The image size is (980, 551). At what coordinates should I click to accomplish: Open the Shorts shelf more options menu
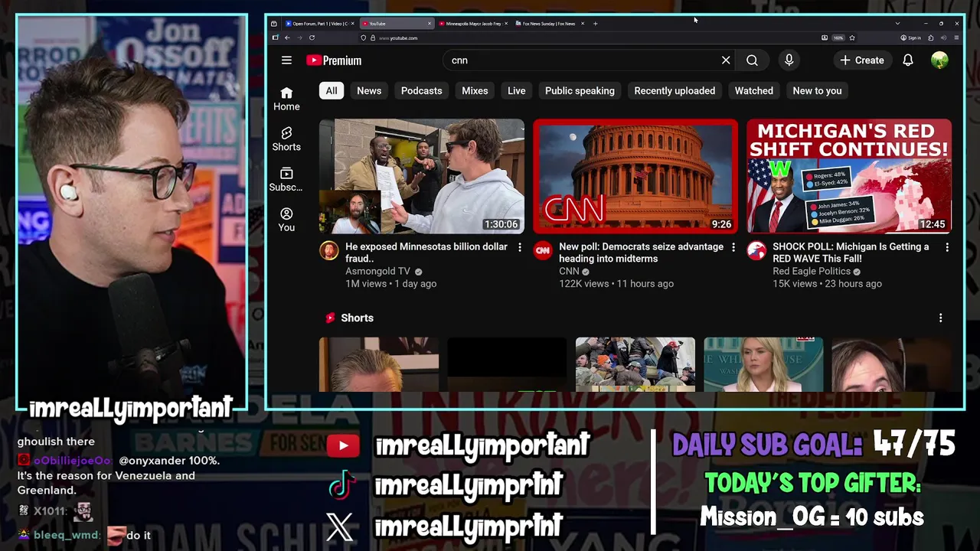[940, 318]
